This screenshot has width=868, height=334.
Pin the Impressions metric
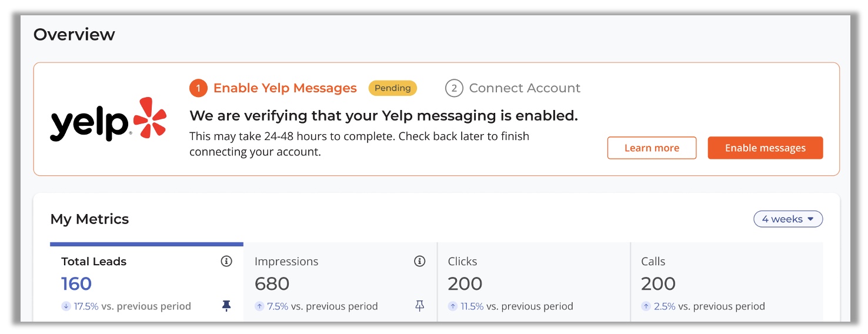click(x=419, y=306)
